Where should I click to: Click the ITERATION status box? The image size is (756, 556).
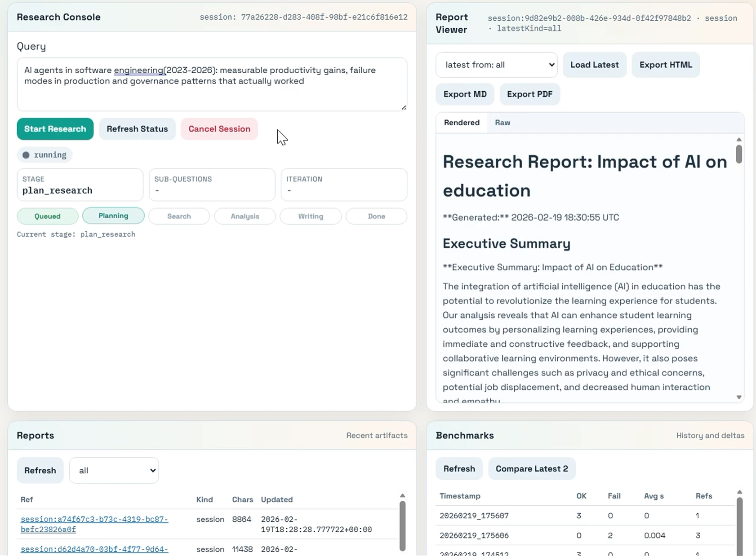344,185
